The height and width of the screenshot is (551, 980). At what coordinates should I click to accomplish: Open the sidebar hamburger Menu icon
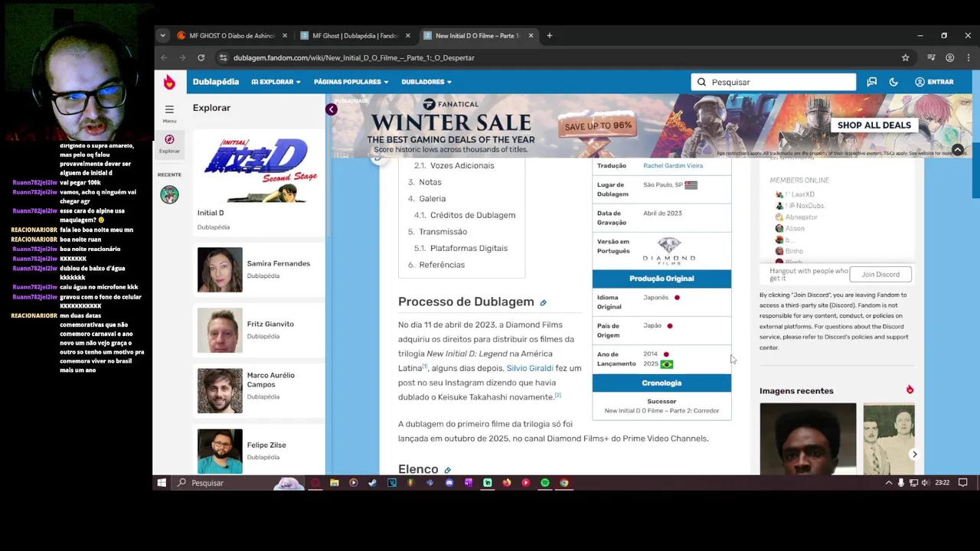pyautogui.click(x=169, y=109)
